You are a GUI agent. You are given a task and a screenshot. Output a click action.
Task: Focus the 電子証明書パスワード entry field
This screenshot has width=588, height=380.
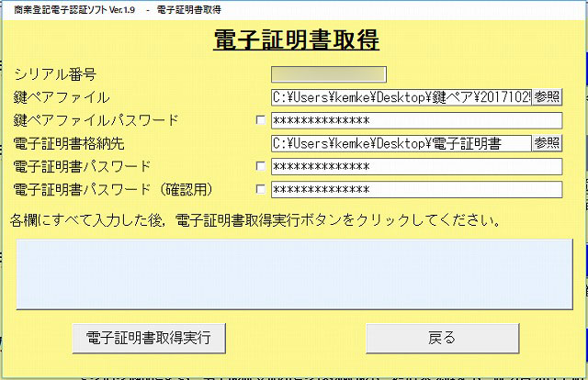(x=415, y=166)
